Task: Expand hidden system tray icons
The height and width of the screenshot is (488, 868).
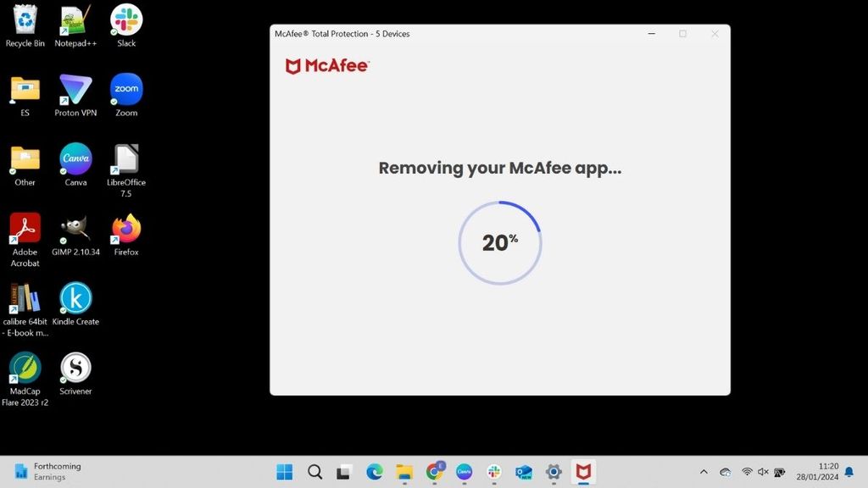Action: coord(703,472)
